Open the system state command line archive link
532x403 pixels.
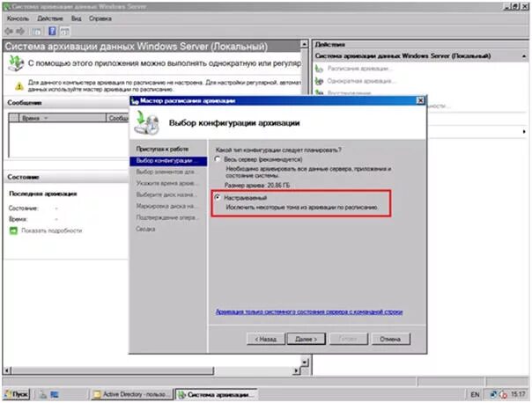[309, 311]
